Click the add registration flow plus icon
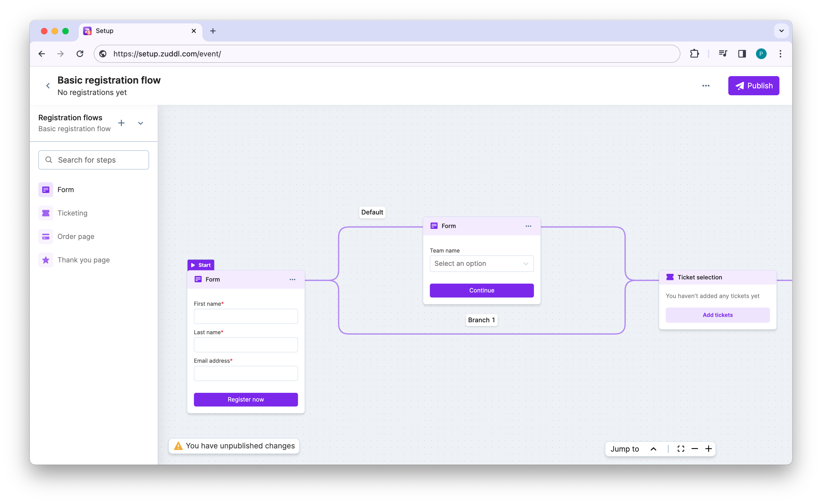Viewport: 822px width, 504px height. click(121, 123)
